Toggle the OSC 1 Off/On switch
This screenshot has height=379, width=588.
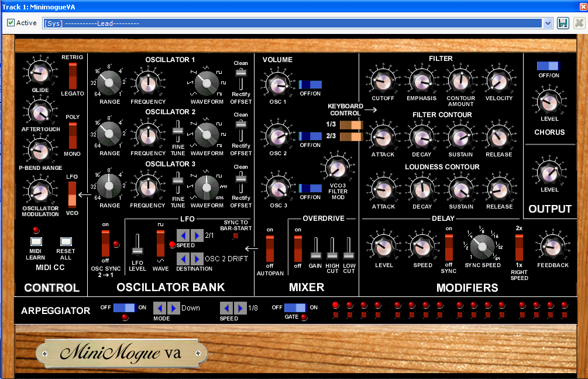click(310, 84)
